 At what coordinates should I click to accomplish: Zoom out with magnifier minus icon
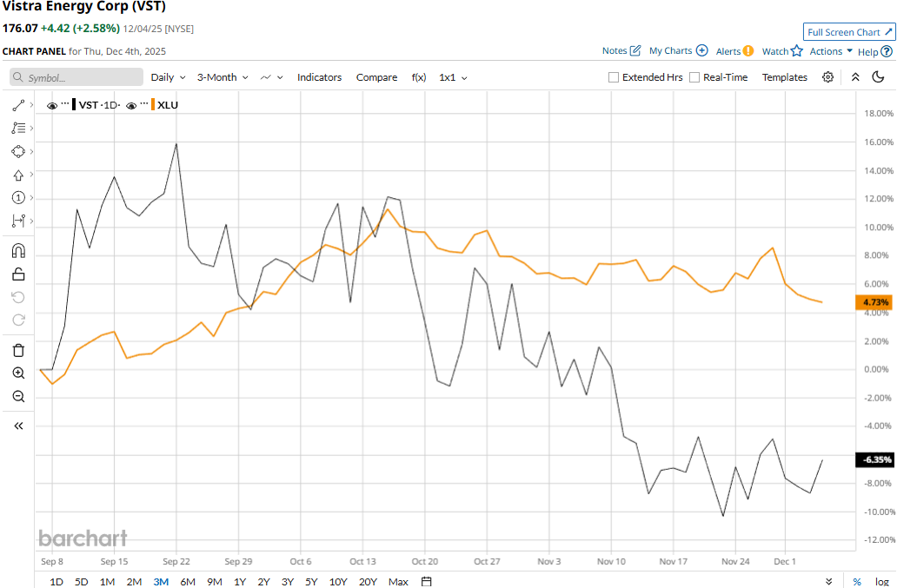[18, 397]
